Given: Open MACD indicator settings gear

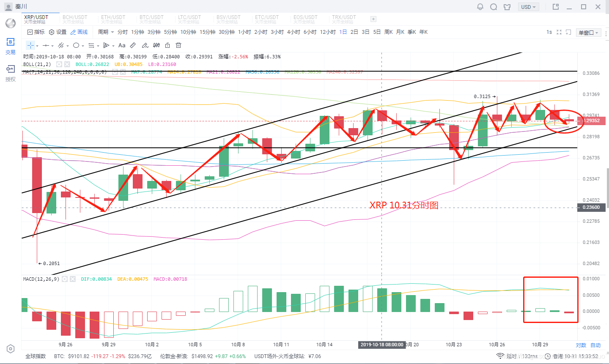Looking at the screenshot, I should click(x=65, y=279).
